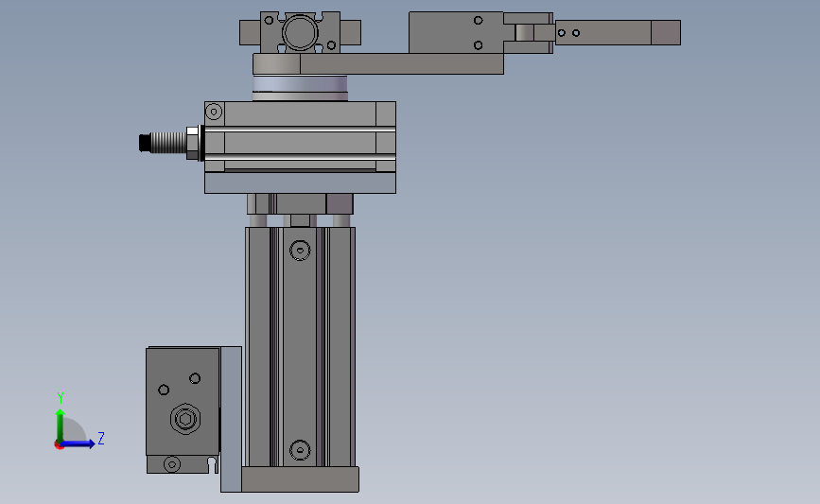The image size is (820, 504).
Task: Select the gripper body block with two holes
Action: (456, 32)
